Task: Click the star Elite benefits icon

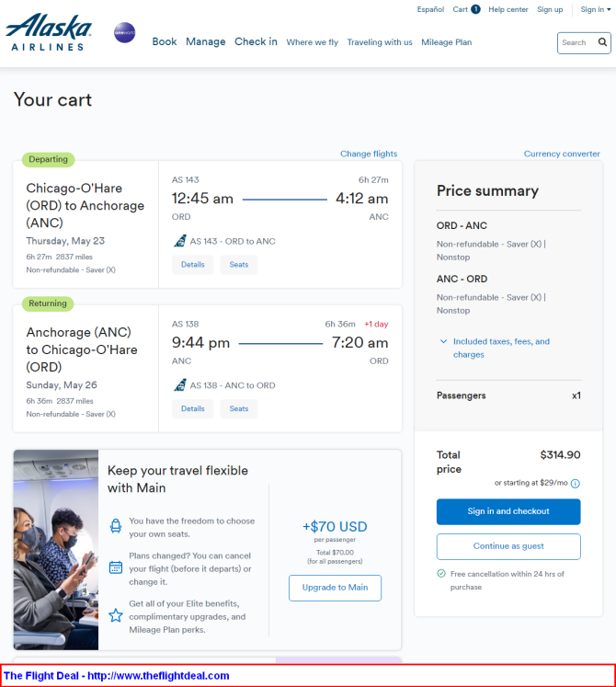Action: click(116, 615)
